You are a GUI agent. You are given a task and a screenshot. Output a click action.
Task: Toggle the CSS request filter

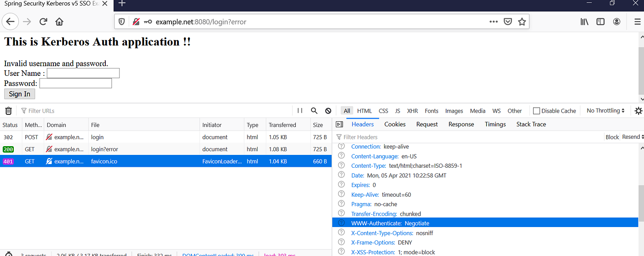point(383,111)
